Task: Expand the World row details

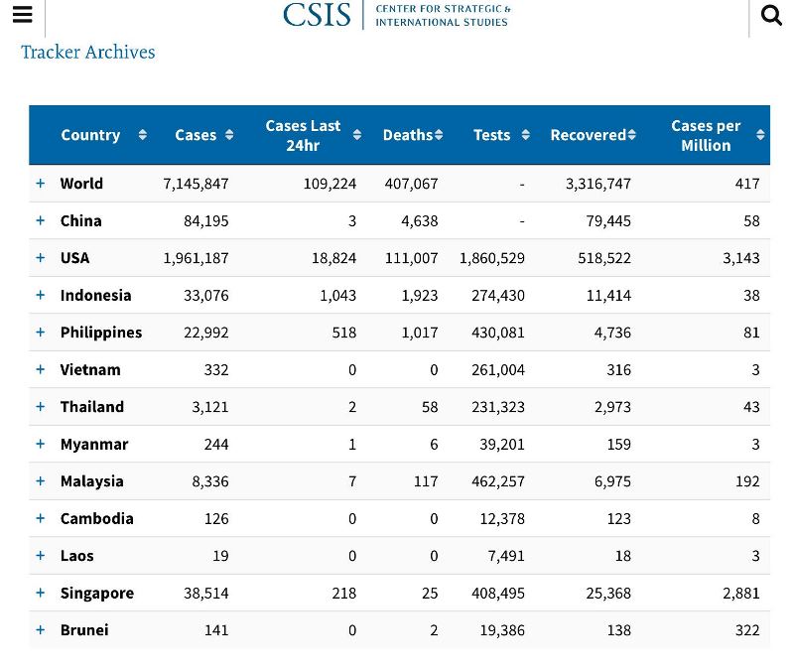Action: pos(41,184)
